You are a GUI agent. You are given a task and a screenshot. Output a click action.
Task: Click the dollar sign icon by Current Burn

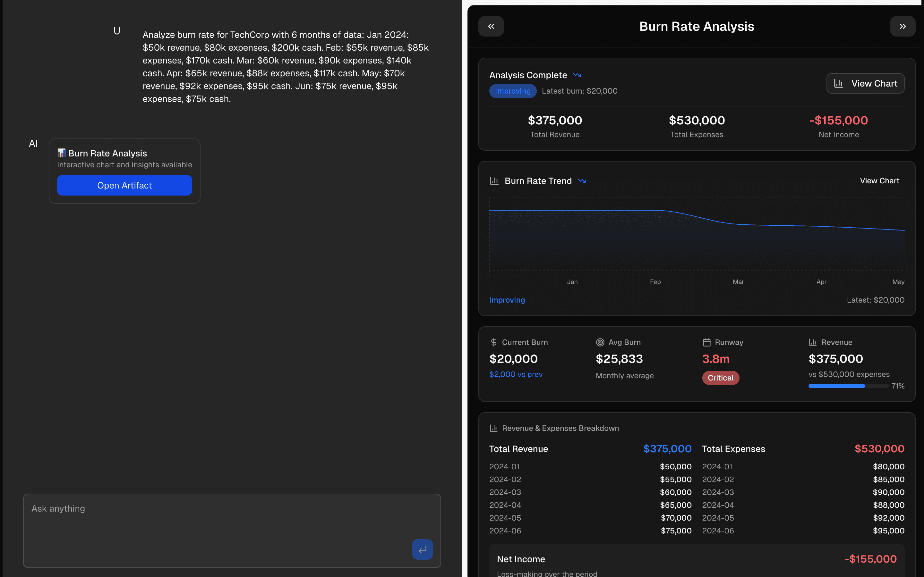click(x=494, y=342)
